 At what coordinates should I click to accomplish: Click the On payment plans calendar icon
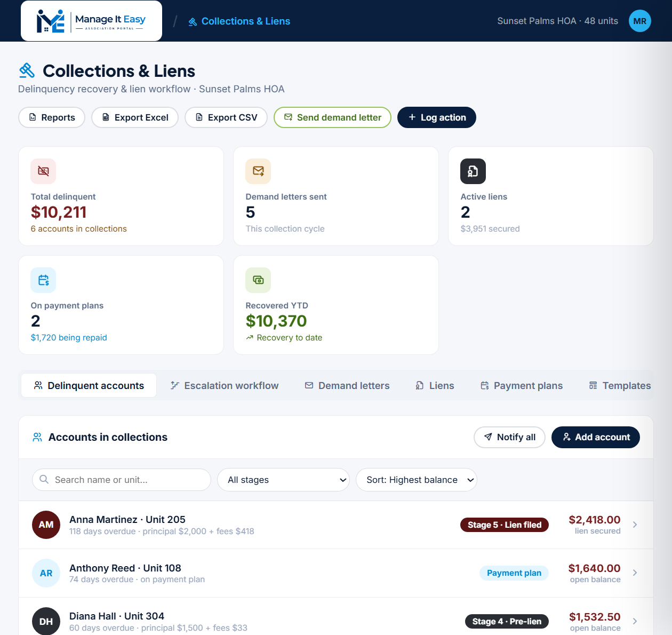[43, 280]
